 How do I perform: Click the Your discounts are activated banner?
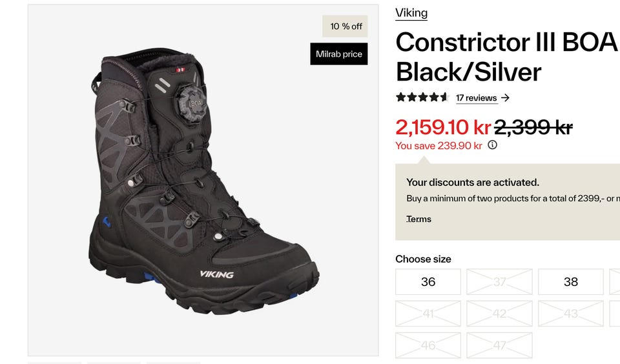point(473,183)
